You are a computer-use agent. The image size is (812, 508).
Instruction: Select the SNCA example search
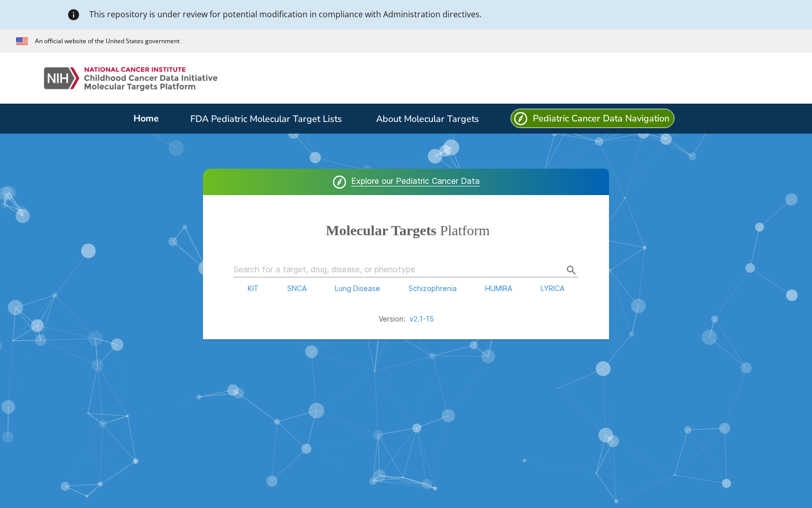pos(297,289)
